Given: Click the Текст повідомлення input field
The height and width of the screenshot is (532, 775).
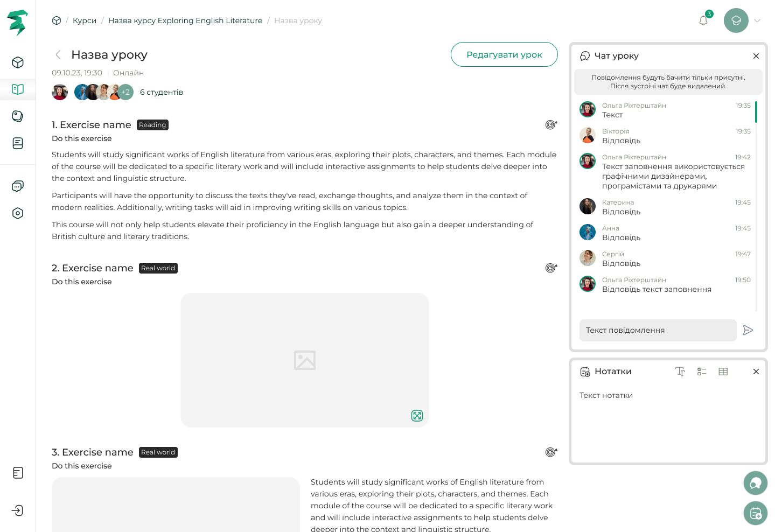Looking at the screenshot, I should (x=658, y=330).
